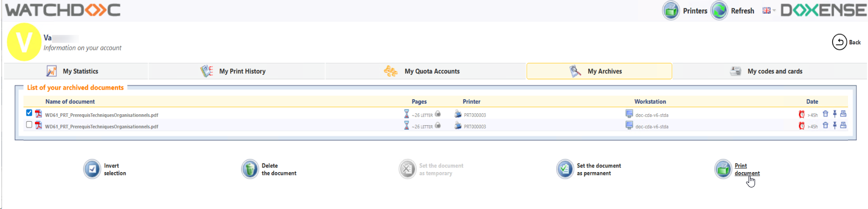Click the pin icon in the second document row
The width and height of the screenshot is (868, 209).
click(x=835, y=126)
